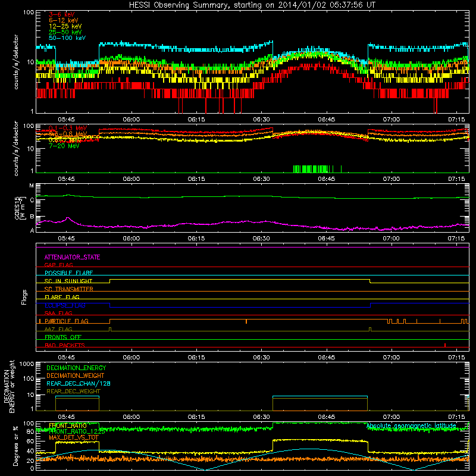Click the blue ECLIPSE_FLAG label
Image resolution: width=476 pixels, height=476 pixels.
(65, 305)
